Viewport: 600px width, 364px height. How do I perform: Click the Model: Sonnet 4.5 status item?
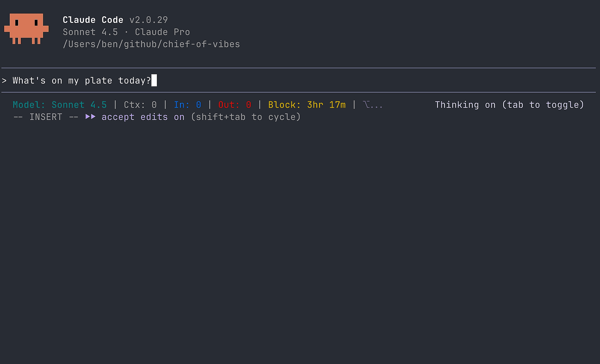59,105
